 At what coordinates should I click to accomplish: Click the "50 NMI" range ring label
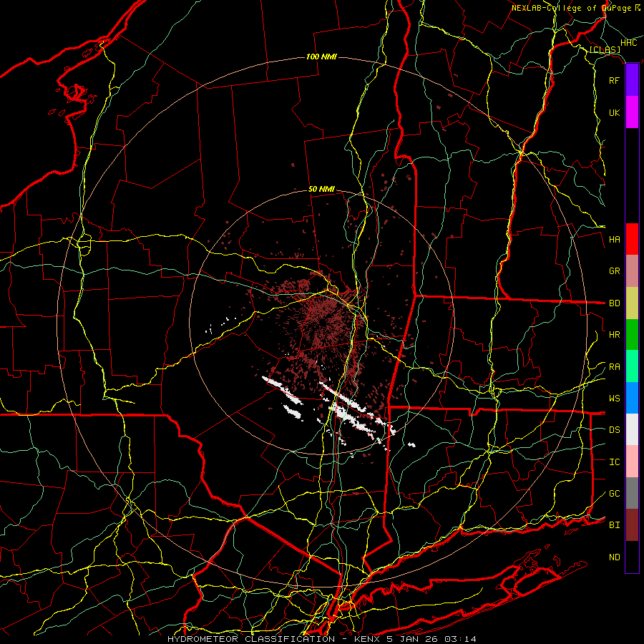click(x=321, y=190)
